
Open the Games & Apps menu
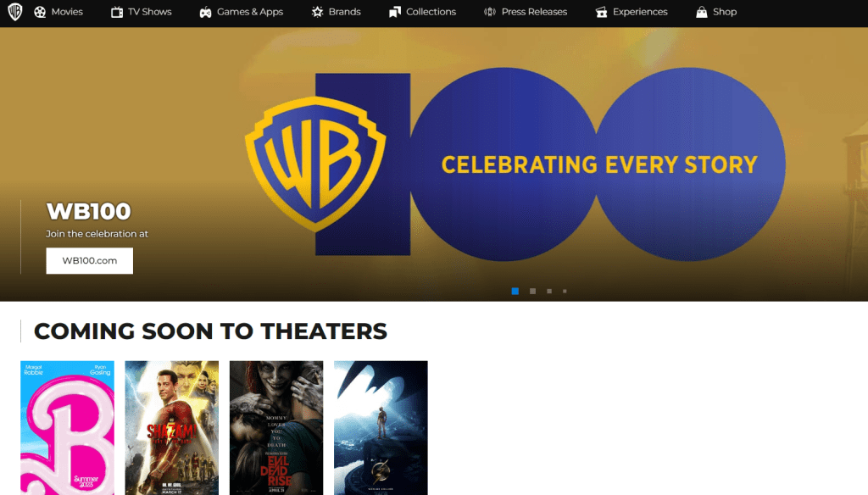(x=249, y=12)
